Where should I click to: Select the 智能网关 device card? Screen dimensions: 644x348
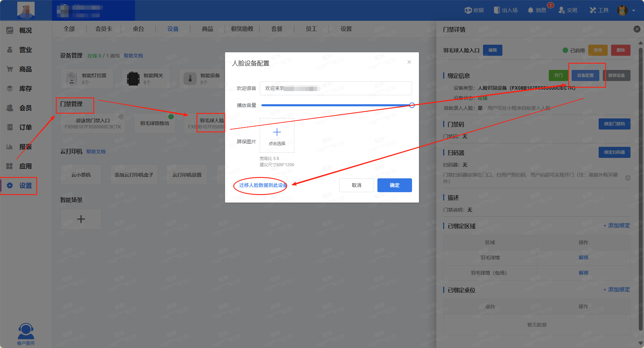click(146, 79)
